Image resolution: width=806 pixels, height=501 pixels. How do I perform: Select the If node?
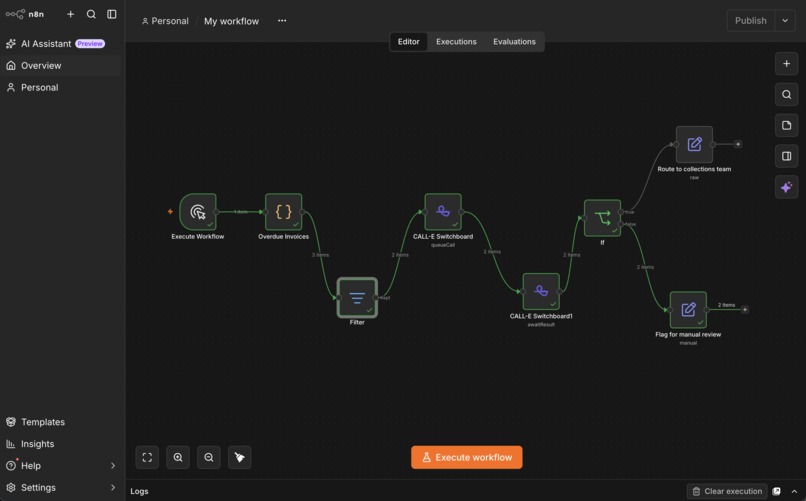pyautogui.click(x=602, y=218)
